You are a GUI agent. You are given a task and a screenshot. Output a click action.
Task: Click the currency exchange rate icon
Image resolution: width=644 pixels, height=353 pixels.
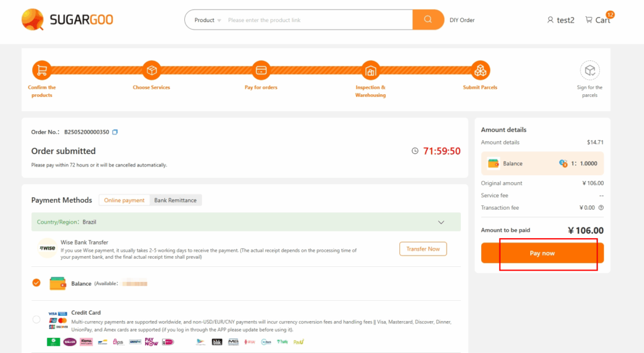pyautogui.click(x=563, y=163)
